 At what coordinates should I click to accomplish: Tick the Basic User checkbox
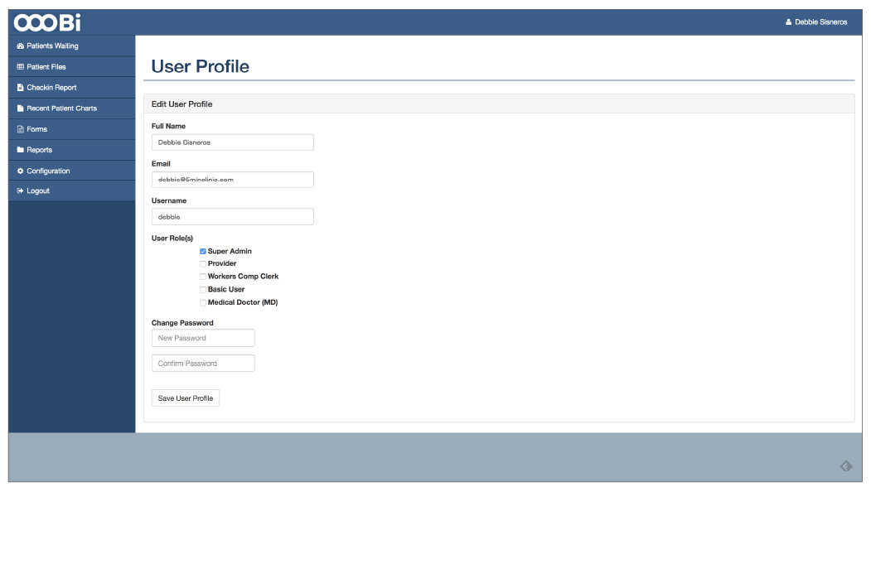[203, 290]
